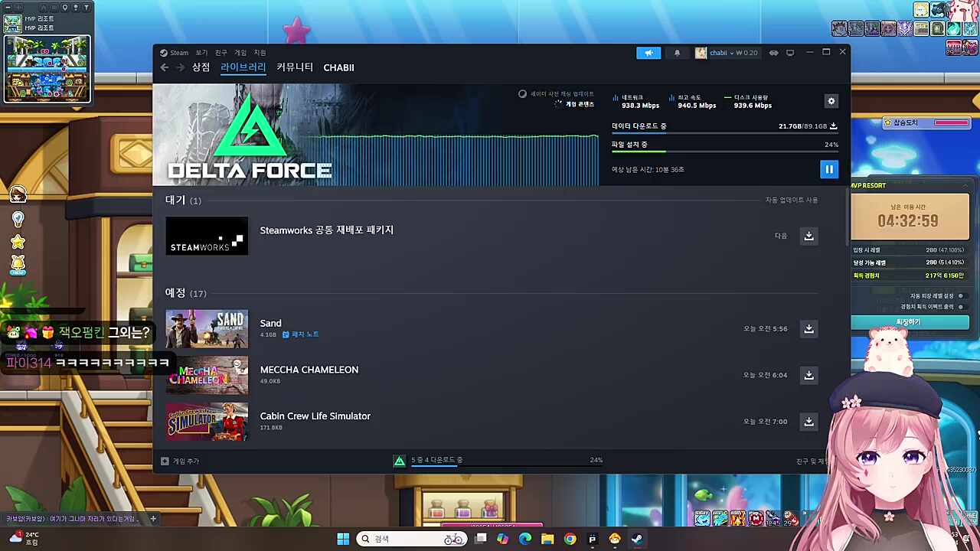Click the blue announcements megaphone icon
This screenshot has width=980, height=551.
pos(648,53)
